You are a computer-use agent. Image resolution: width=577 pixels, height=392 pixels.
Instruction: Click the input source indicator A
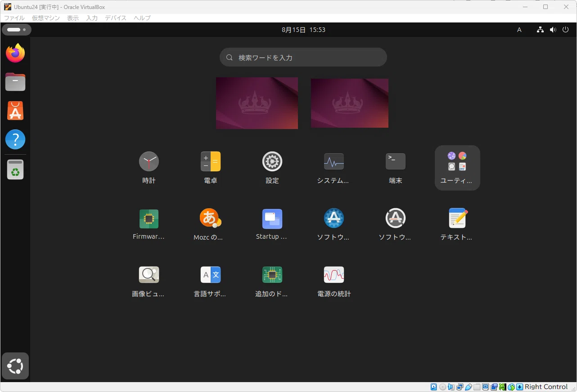[519, 30]
